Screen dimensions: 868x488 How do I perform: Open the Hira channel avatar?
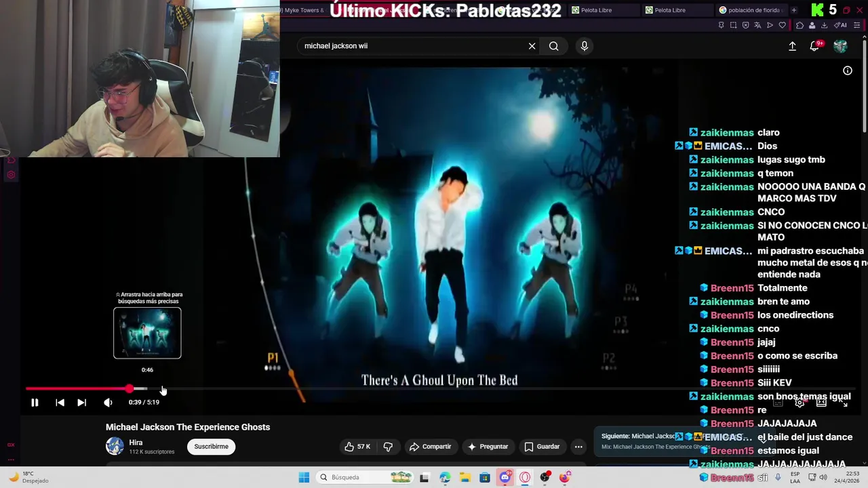tap(115, 446)
